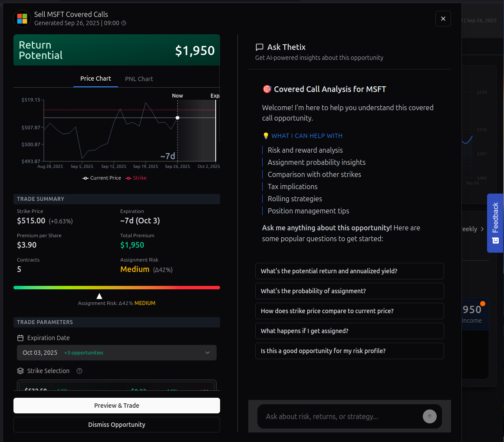
Task: Click the Preview & Trade button
Action: (116, 406)
